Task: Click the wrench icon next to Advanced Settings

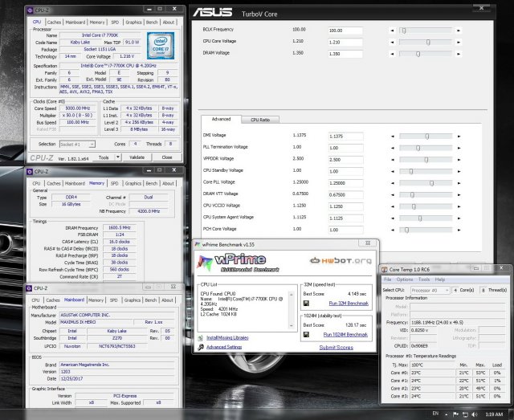Action: [x=201, y=347]
